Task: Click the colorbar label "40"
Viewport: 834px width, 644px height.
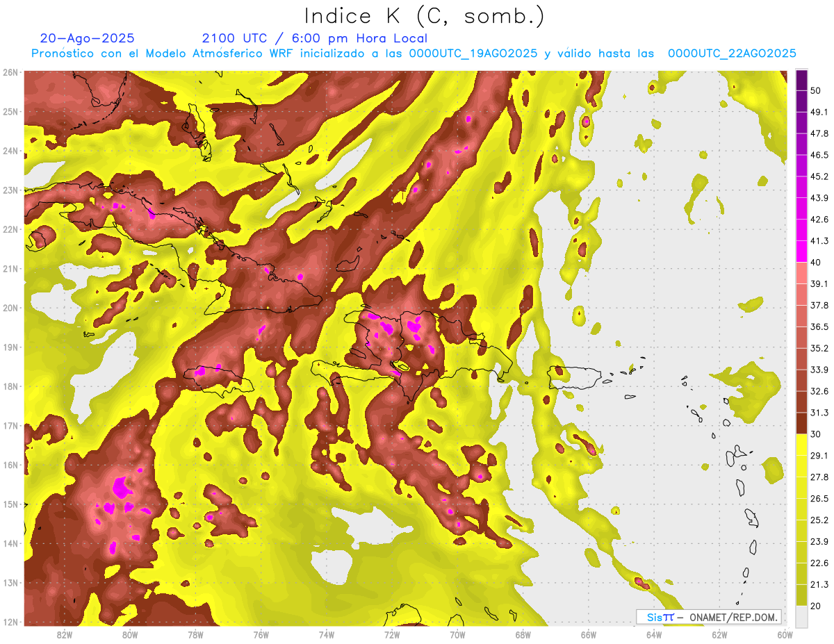Action: click(817, 263)
